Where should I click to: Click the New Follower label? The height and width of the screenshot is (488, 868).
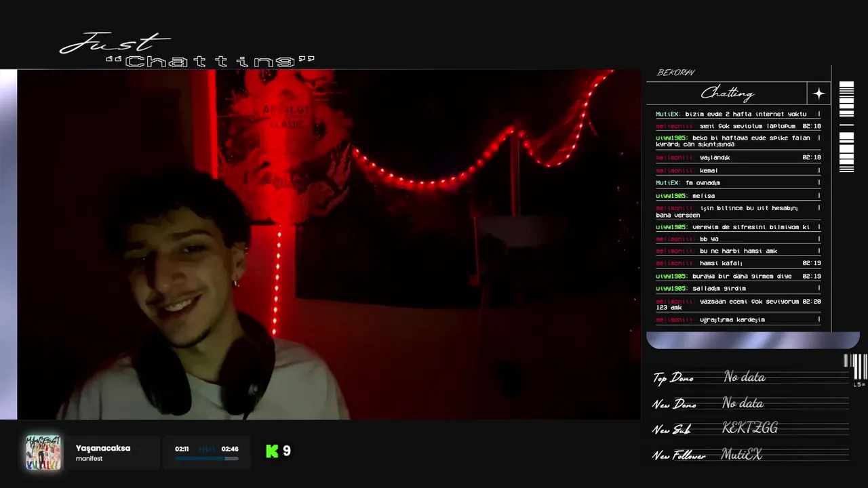(x=679, y=455)
